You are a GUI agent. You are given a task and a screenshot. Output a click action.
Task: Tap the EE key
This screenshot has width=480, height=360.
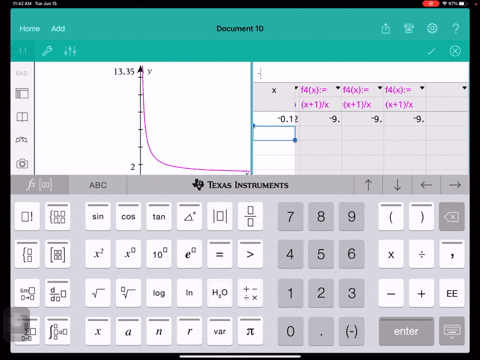click(452, 293)
